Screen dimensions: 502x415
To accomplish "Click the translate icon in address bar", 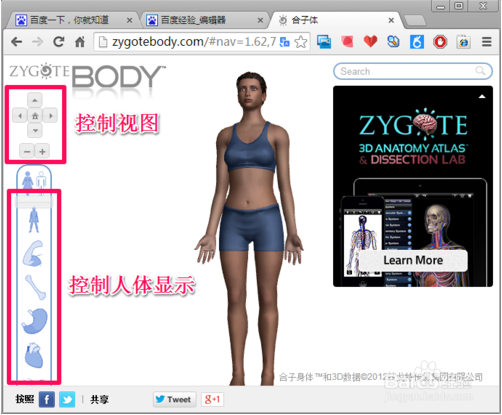I will point(284,42).
